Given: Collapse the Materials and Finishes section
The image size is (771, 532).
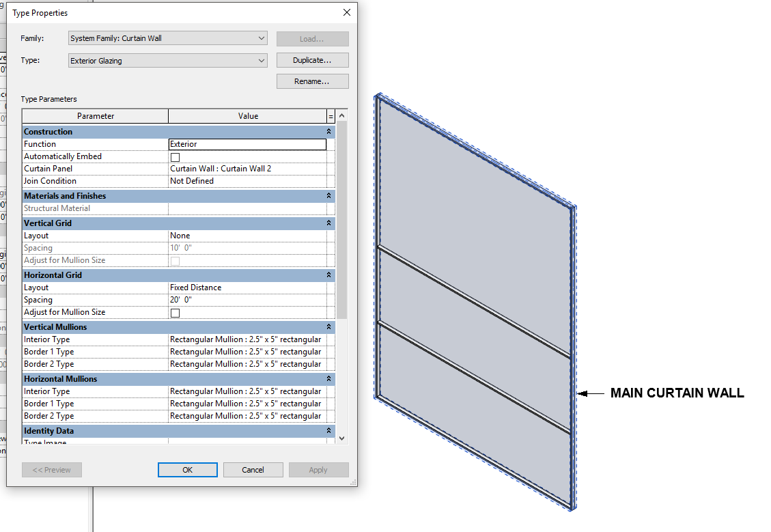Looking at the screenshot, I should click(328, 195).
